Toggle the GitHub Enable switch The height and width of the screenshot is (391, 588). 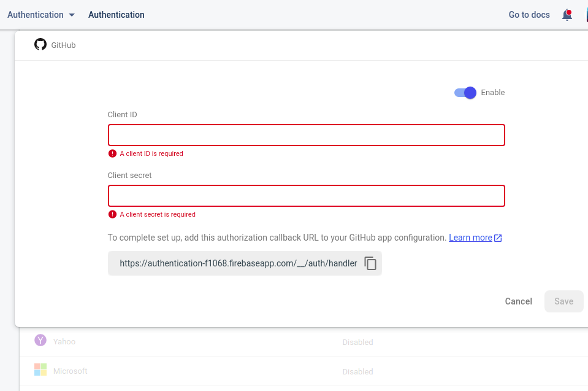coord(465,93)
